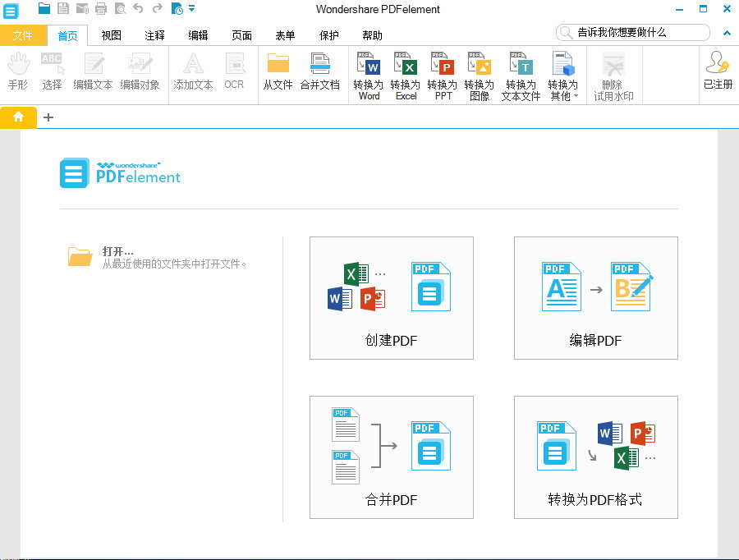Screen dimensions: 739x560
Task: Click the Edit PDF (编辑PDF) tile
Action: pos(595,298)
